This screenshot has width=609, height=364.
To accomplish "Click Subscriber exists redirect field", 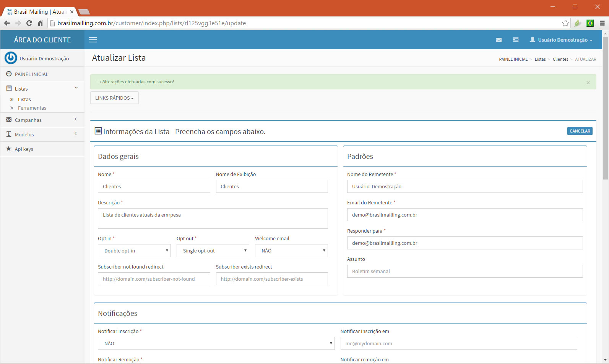I will (272, 279).
